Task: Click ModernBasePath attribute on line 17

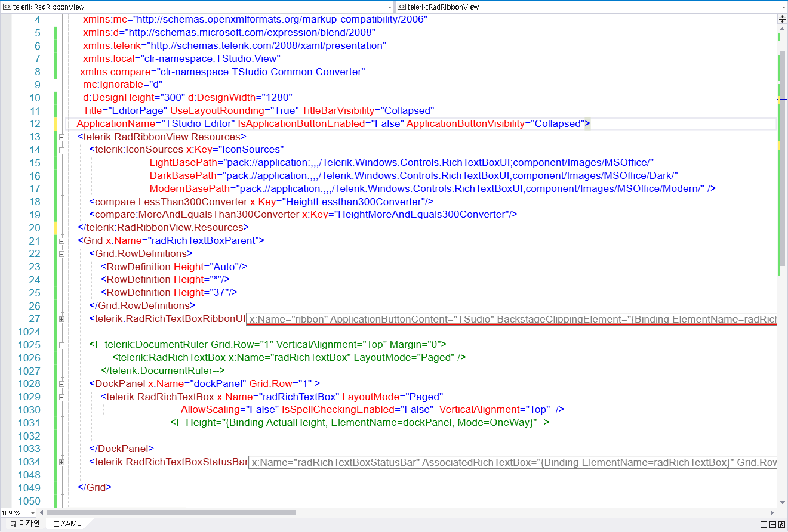Action: click(x=427, y=189)
